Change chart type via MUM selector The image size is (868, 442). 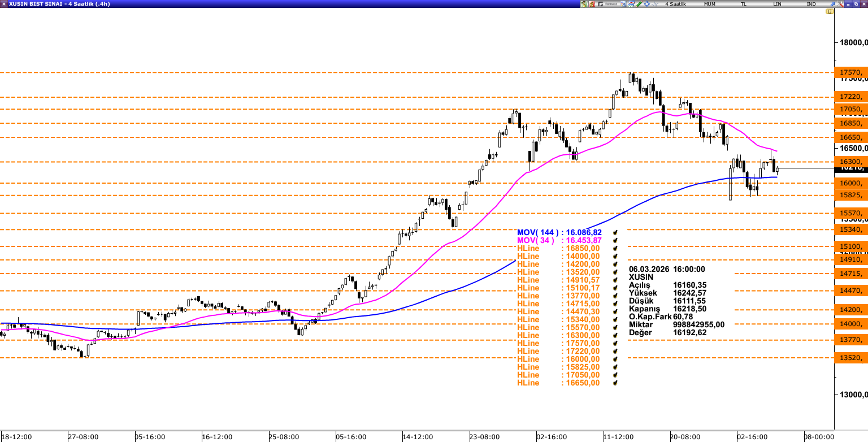(710, 4)
